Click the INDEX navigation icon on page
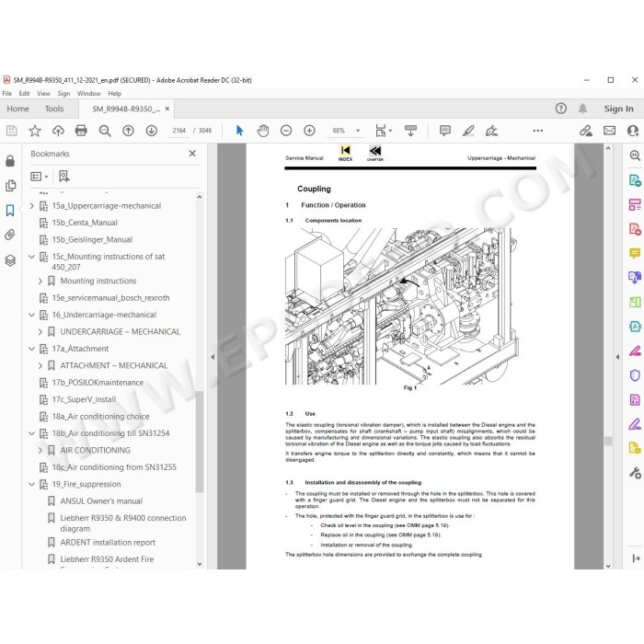 pyautogui.click(x=345, y=153)
